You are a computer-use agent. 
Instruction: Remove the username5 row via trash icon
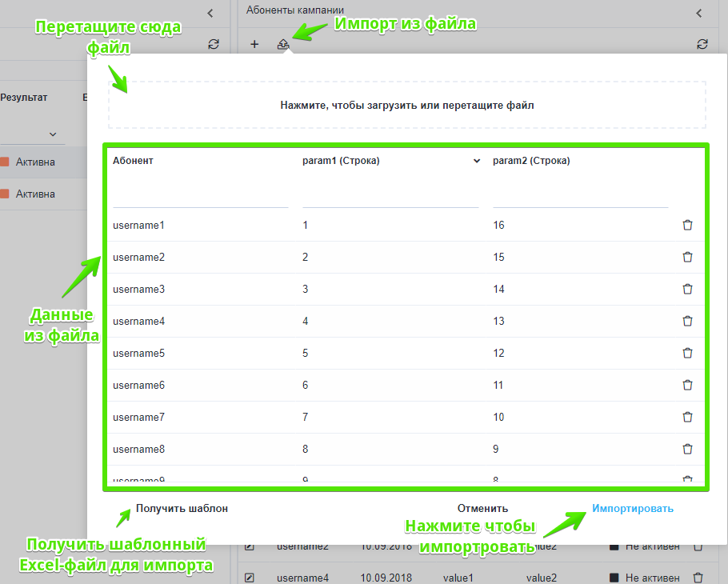687,354
